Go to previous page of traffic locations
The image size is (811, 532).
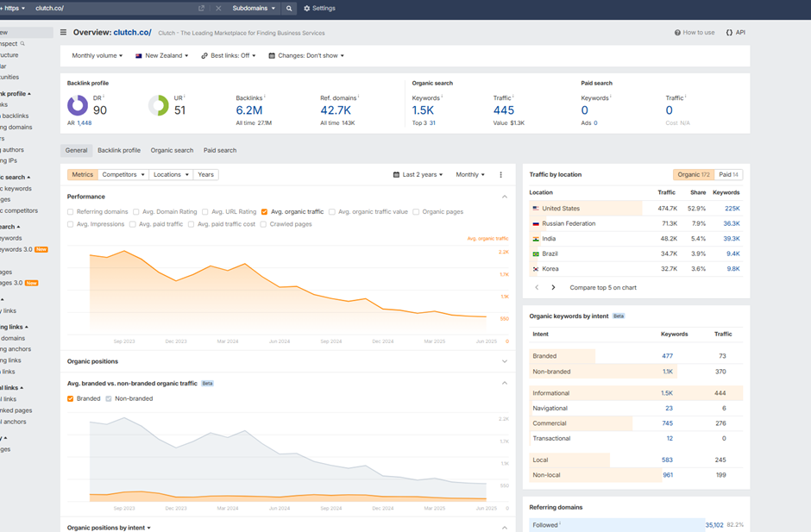537,287
